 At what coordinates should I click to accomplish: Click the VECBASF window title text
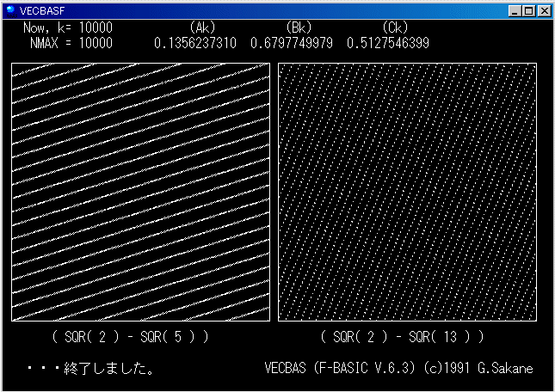pyautogui.click(x=39, y=10)
